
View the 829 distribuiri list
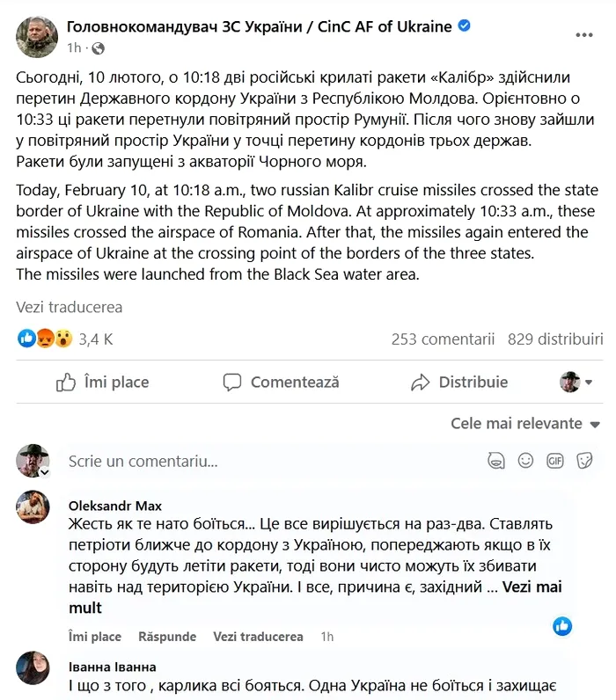pos(555,339)
